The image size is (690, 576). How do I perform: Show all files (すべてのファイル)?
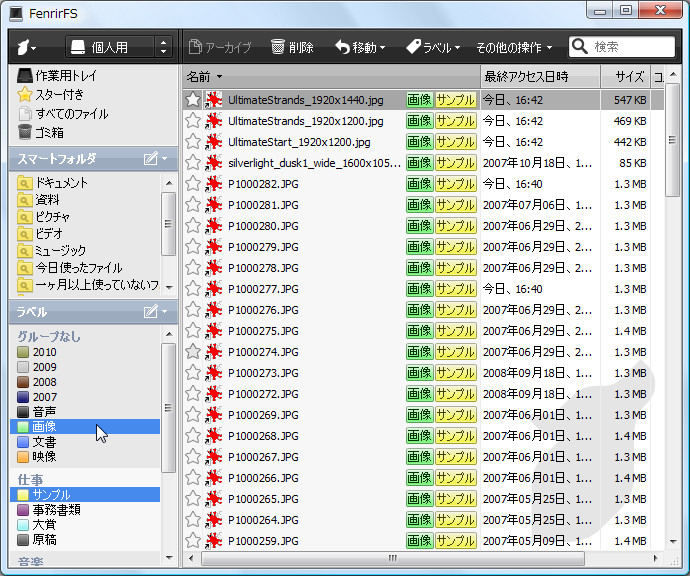[63, 114]
